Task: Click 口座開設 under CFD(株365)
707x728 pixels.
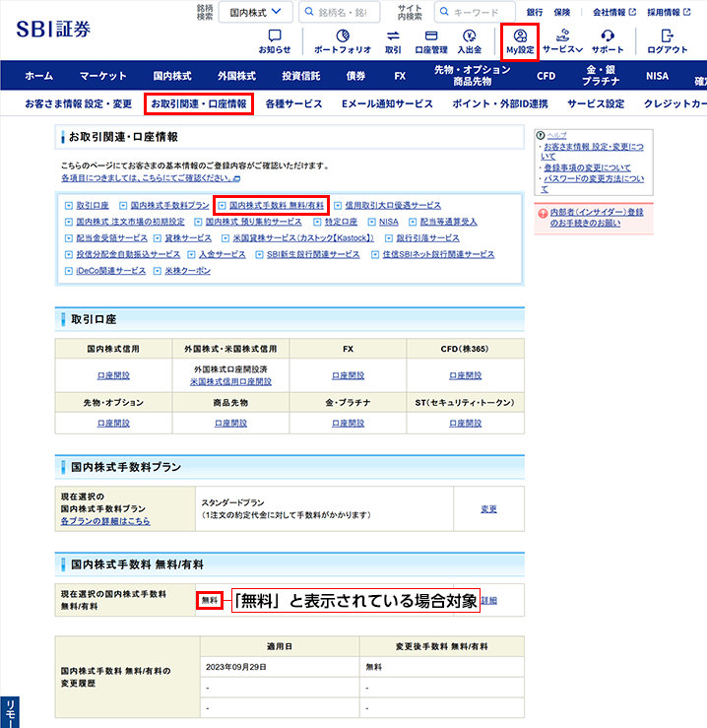Action: tap(465, 375)
